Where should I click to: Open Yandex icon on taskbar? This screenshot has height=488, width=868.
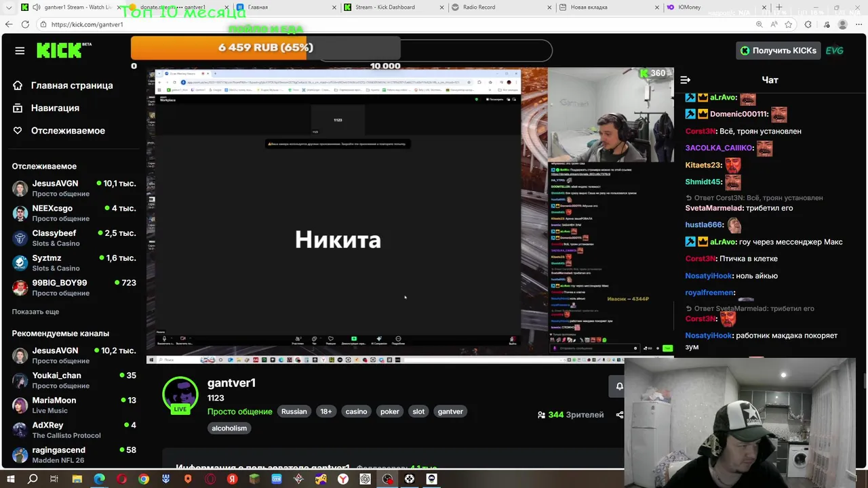pyautogui.click(x=233, y=479)
